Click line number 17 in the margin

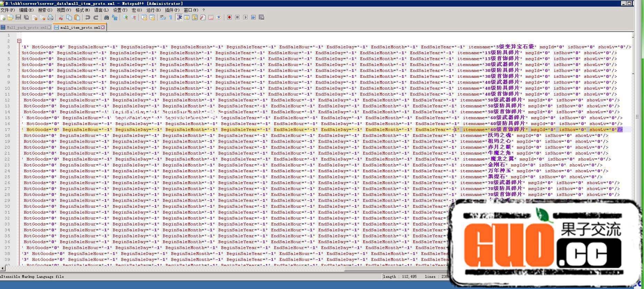click(7, 130)
